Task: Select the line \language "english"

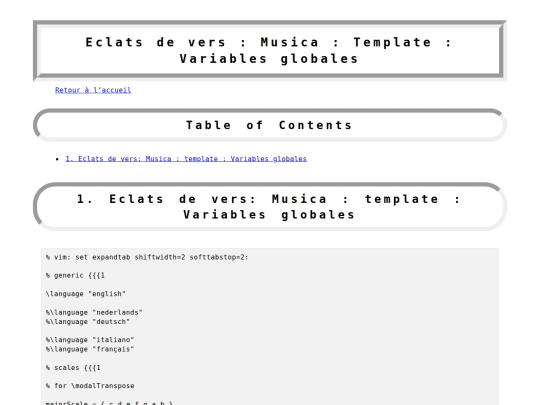Action: (85, 294)
